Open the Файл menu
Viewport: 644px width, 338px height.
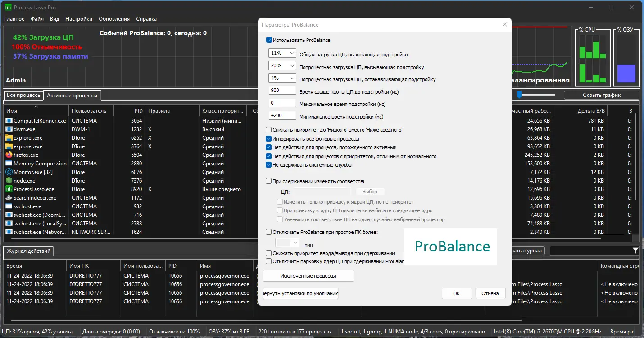37,19
